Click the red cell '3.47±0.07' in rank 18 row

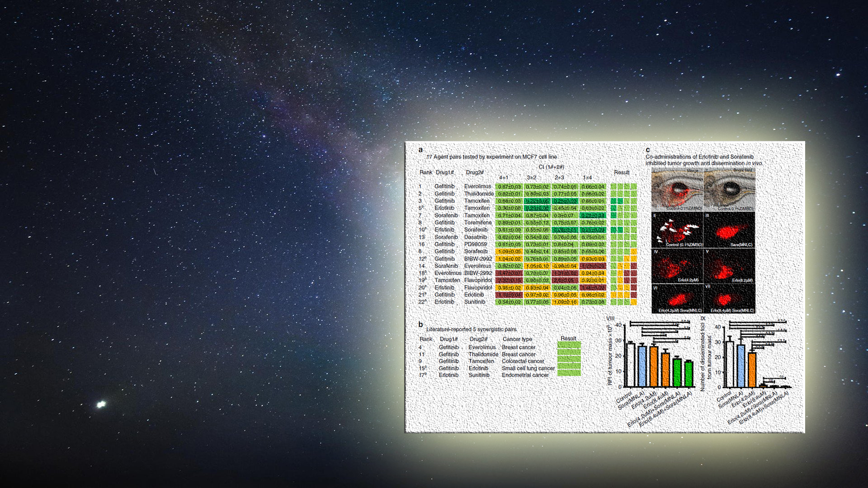click(x=509, y=273)
